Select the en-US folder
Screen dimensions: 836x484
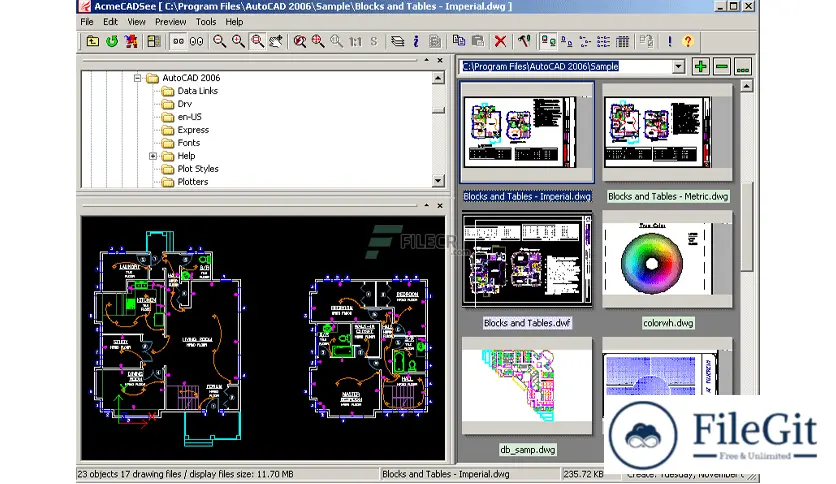click(x=189, y=117)
